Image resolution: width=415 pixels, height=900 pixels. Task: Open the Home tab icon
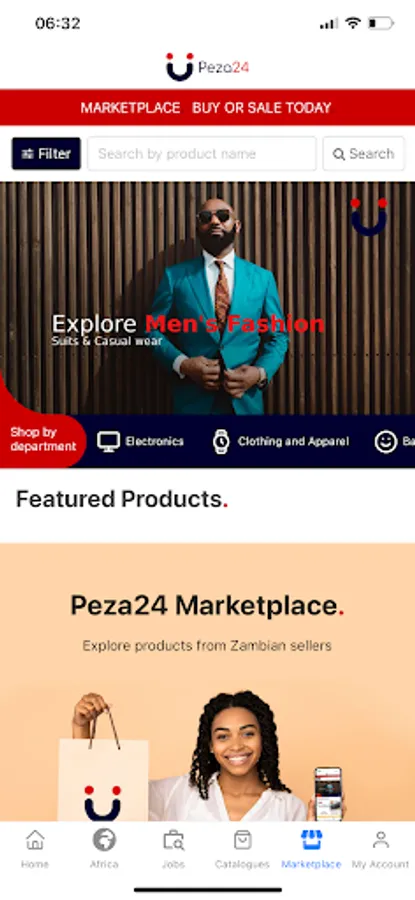[x=35, y=840]
